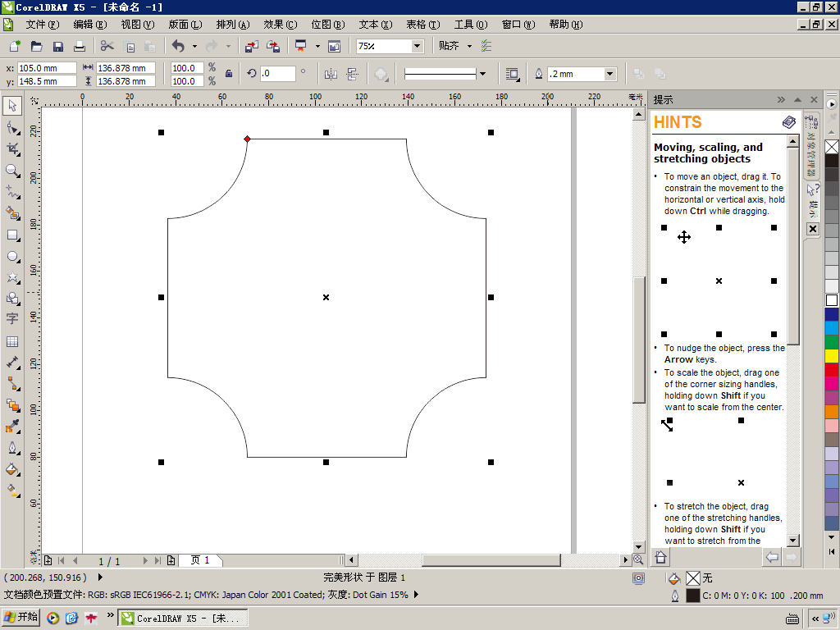Expand the outline width dropdown

609,74
